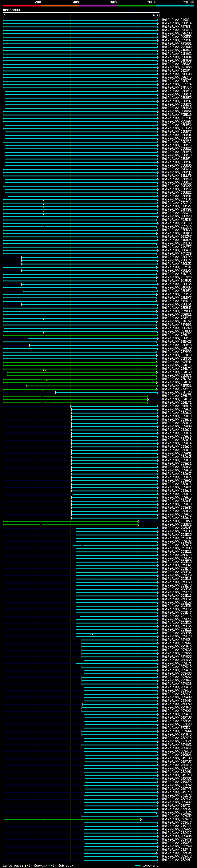Viewport: 197px width, 868px height.
Task: Open hit UniRef100_C0PS47
Action: [x=176, y=169]
